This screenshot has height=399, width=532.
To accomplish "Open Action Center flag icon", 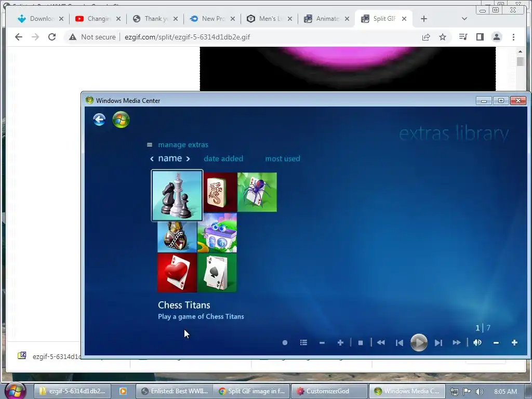I will [x=467, y=391].
